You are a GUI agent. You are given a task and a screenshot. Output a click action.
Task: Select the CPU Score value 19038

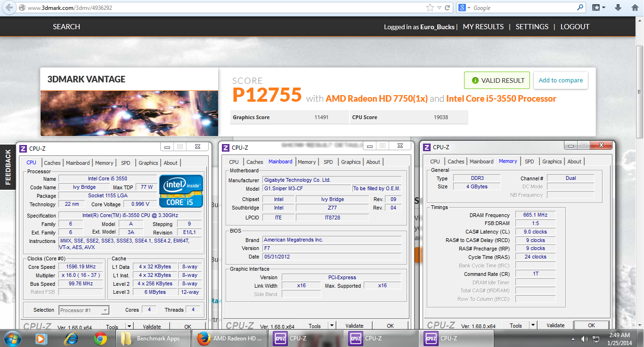point(441,117)
